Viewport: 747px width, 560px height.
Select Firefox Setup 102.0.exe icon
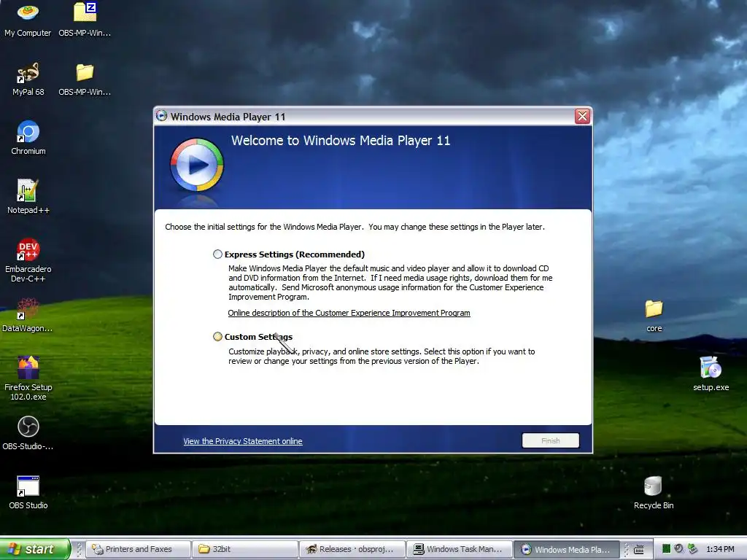coord(28,378)
